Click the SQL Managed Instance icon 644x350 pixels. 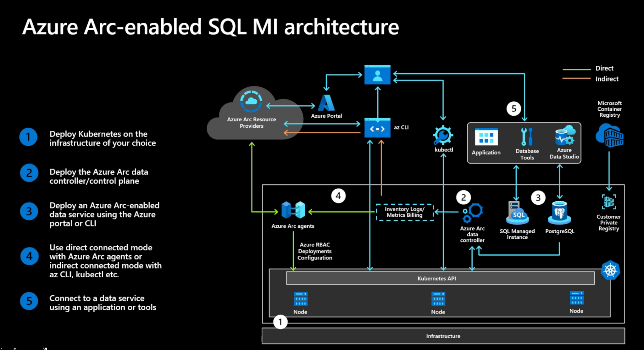517,213
